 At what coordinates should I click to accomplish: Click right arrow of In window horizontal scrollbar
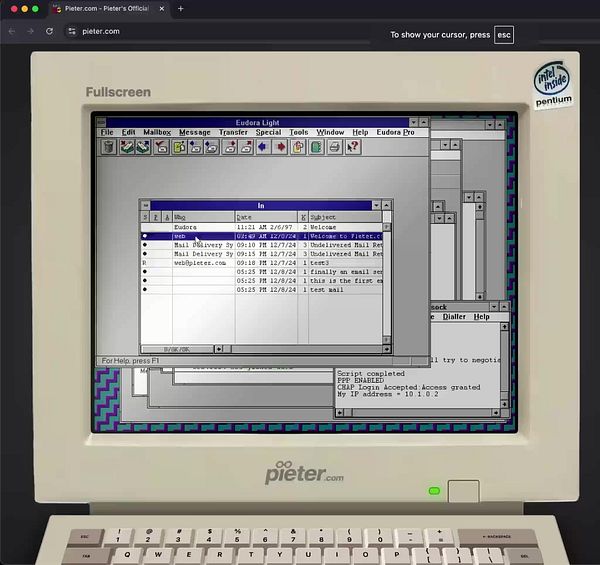tap(386, 349)
